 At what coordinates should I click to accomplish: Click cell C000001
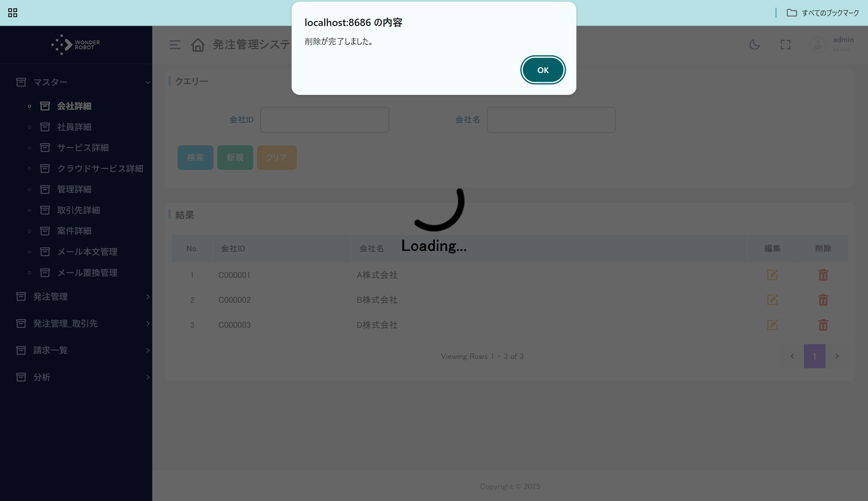coord(234,275)
